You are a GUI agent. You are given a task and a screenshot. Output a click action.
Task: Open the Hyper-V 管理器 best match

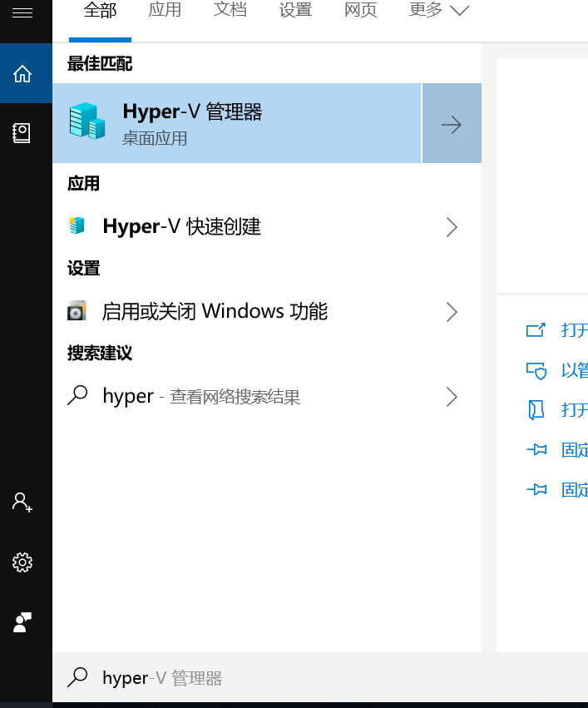237,123
